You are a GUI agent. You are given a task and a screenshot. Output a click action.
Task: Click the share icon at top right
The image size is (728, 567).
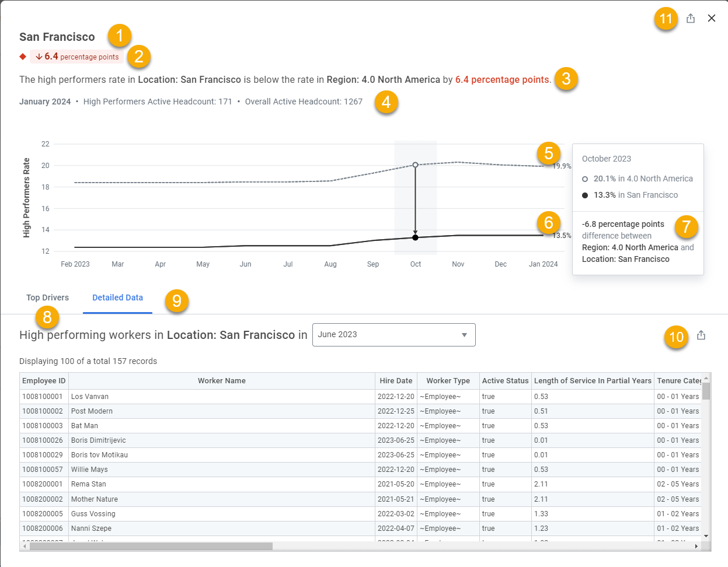click(691, 19)
